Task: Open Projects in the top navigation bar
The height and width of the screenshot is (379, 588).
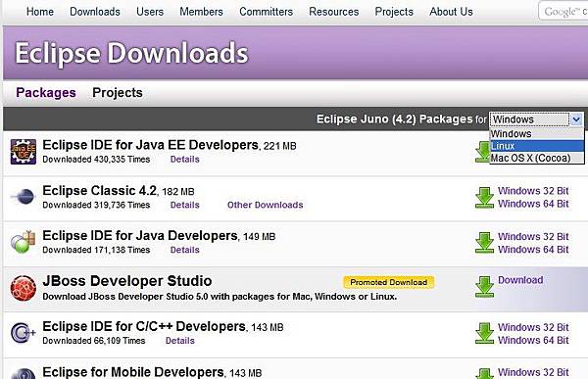Action: point(394,12)
